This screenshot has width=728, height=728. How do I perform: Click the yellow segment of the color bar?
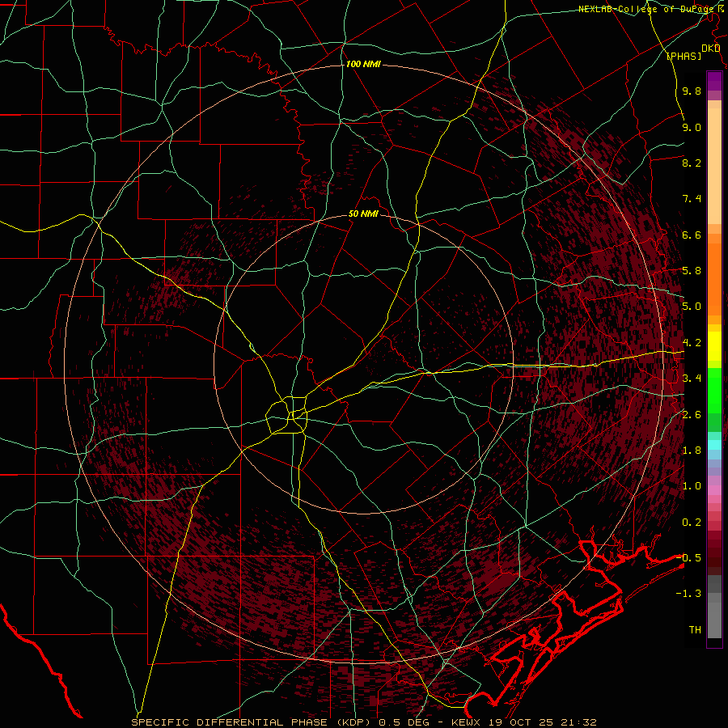point(714,346)
